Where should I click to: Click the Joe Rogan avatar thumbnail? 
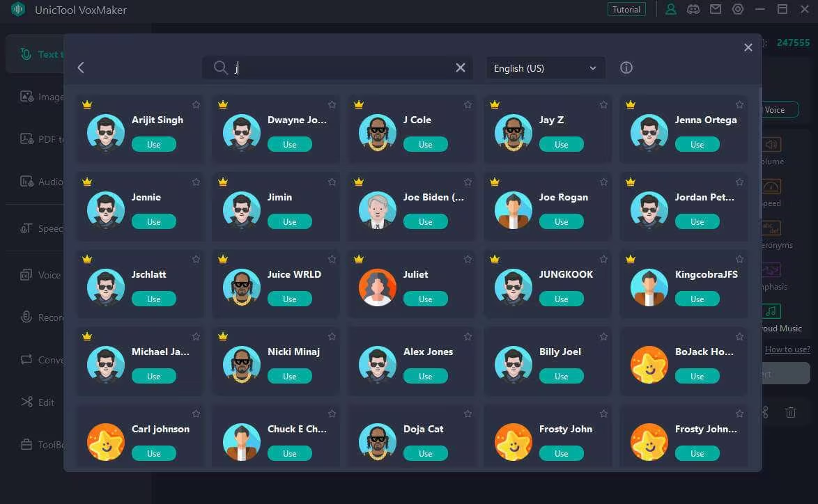[514, 210]
